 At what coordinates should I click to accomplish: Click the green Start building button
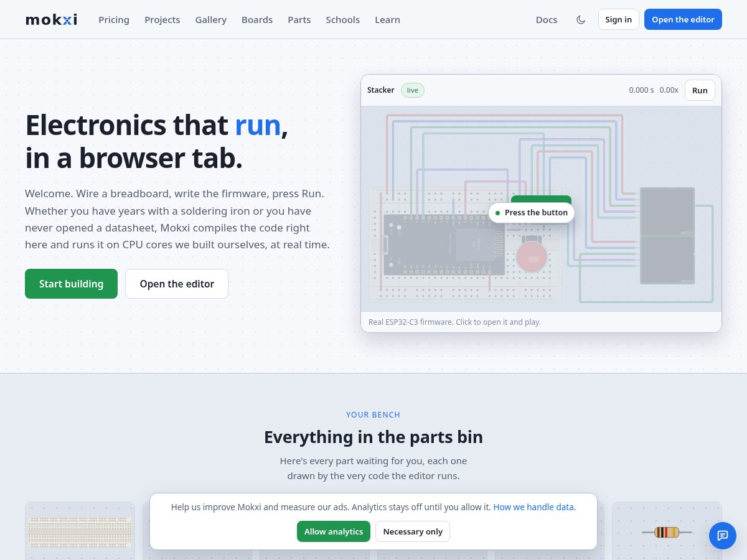[71, 284]
